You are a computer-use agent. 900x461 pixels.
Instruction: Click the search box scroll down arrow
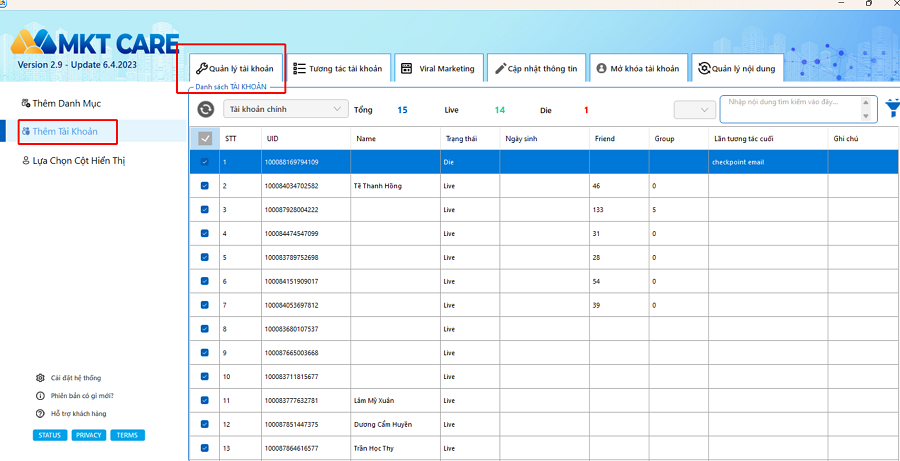click(x=866, y=116)
